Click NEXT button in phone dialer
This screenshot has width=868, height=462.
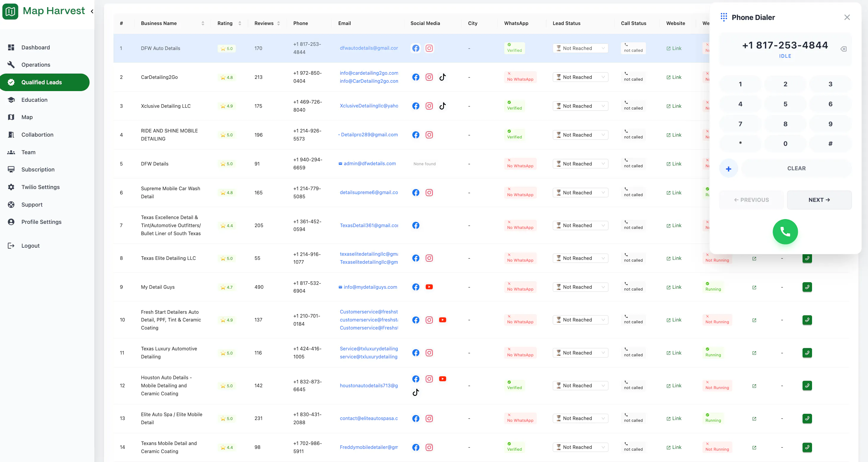[819, 200]
